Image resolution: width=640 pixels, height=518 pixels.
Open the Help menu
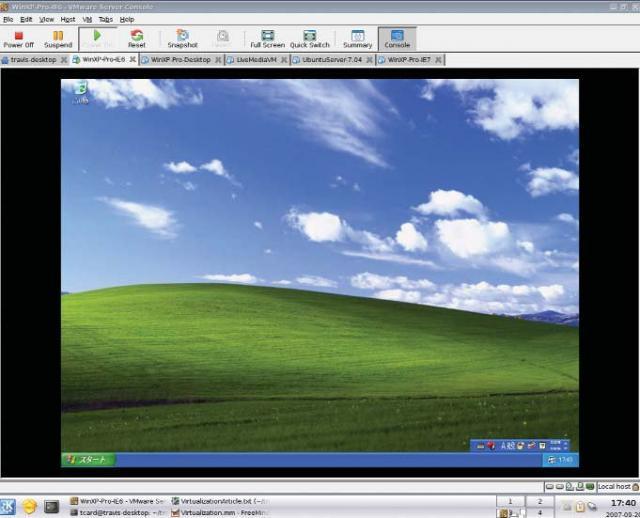coord(127,19)
